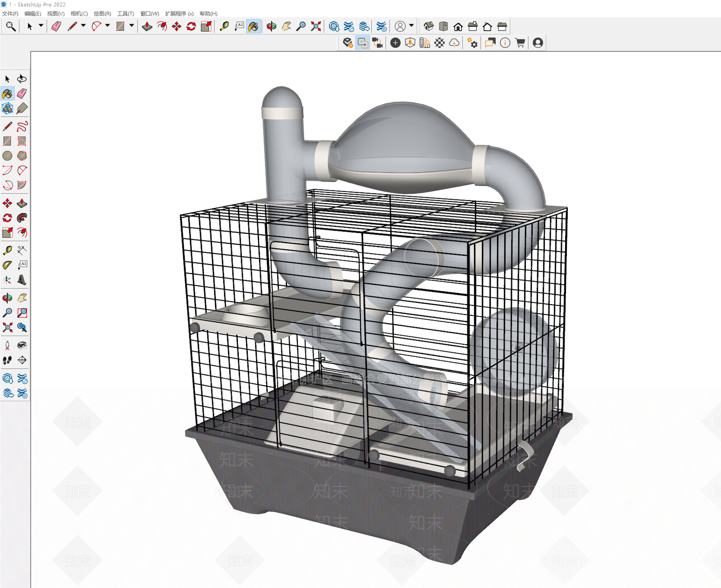
Task: Select the Lasso tool in the left palette
Action: pyautogui.click(x=22, y=79)
